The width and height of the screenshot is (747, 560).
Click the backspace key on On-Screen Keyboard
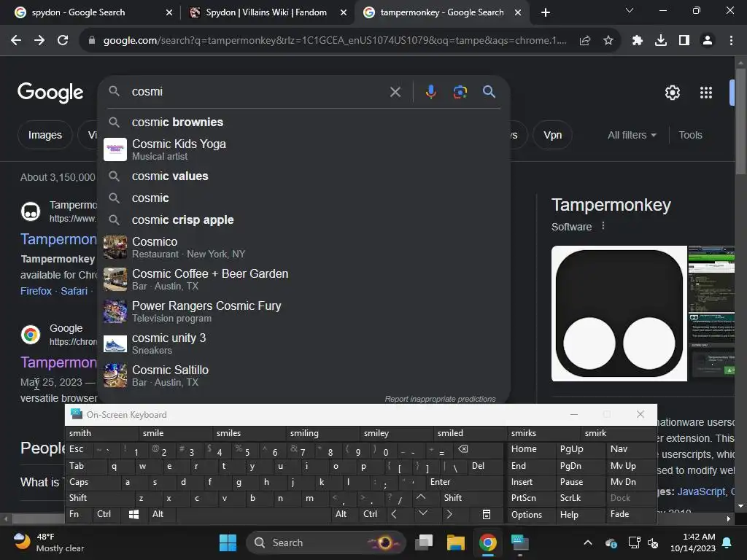click(x=479, y=449)
